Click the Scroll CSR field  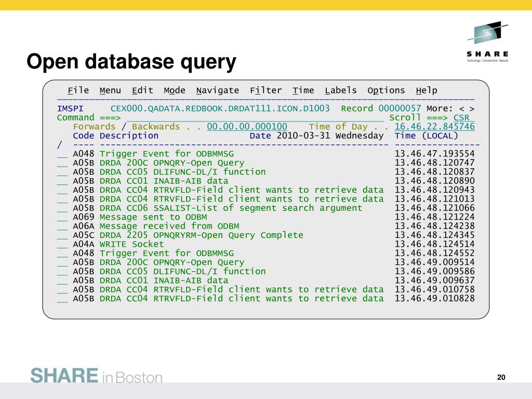pyautogui.click(x=463, y=118)
